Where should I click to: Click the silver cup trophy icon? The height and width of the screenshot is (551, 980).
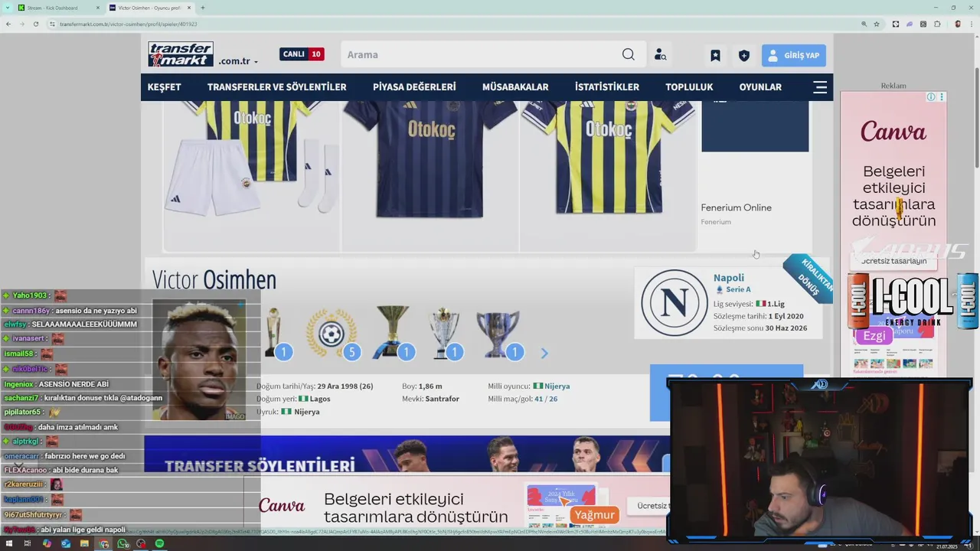[x=445, y=334]
